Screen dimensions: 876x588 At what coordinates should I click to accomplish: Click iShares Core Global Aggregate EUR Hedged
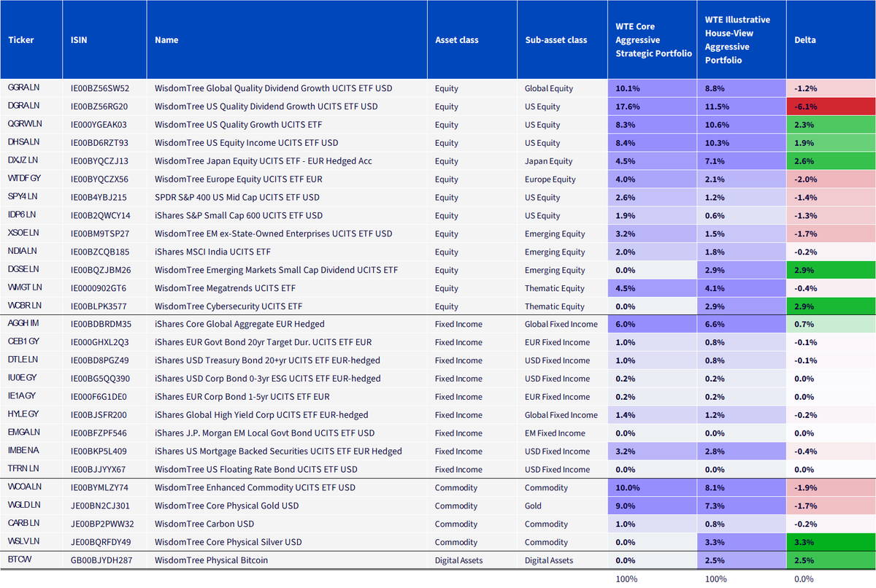point(239,324)
